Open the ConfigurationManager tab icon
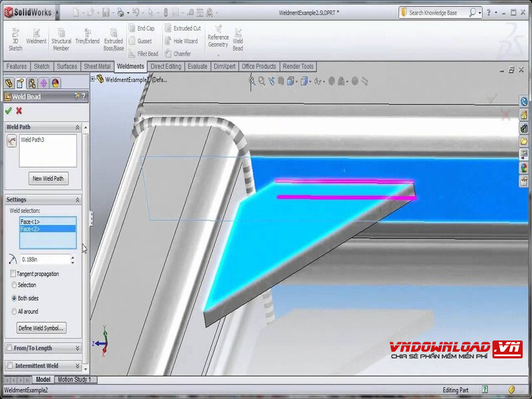 (32, 82)
